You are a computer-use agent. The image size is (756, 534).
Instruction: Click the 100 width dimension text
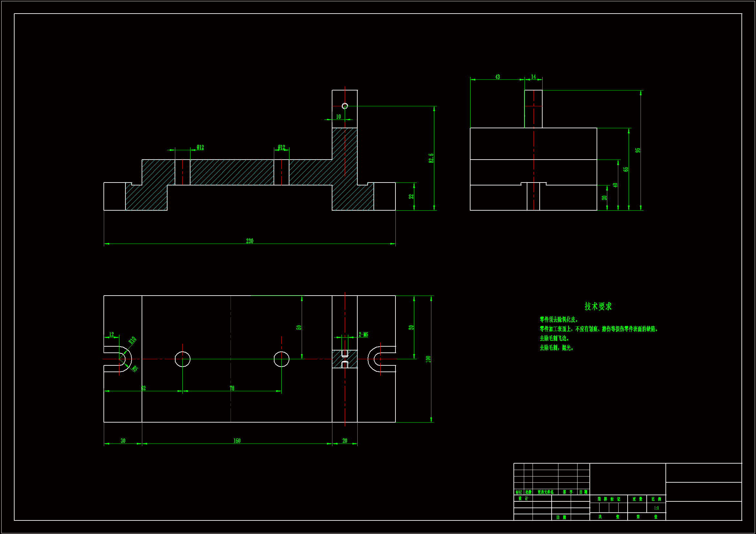[x=428, y=359]
